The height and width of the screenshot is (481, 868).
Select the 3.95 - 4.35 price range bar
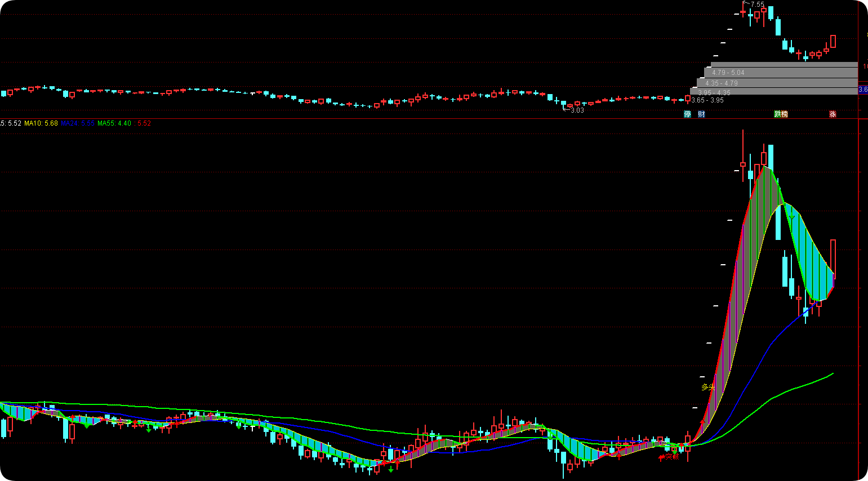pos(774,91)
